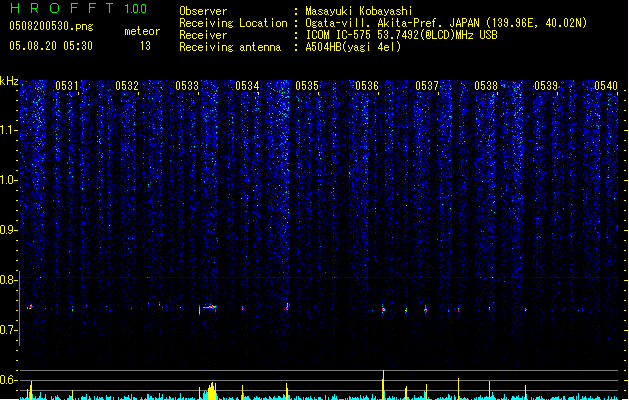The width and height of the screenshot is (629, 400).
Task: Click the 'meteor' label
Action: (142, 31)
